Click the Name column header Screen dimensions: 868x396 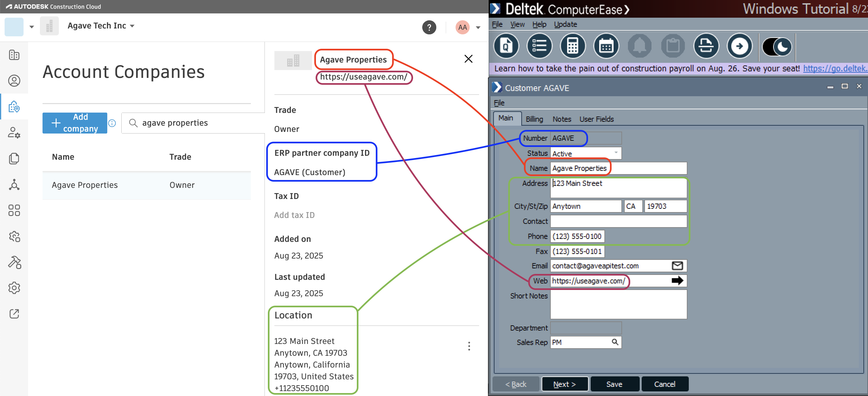point(63,157)
